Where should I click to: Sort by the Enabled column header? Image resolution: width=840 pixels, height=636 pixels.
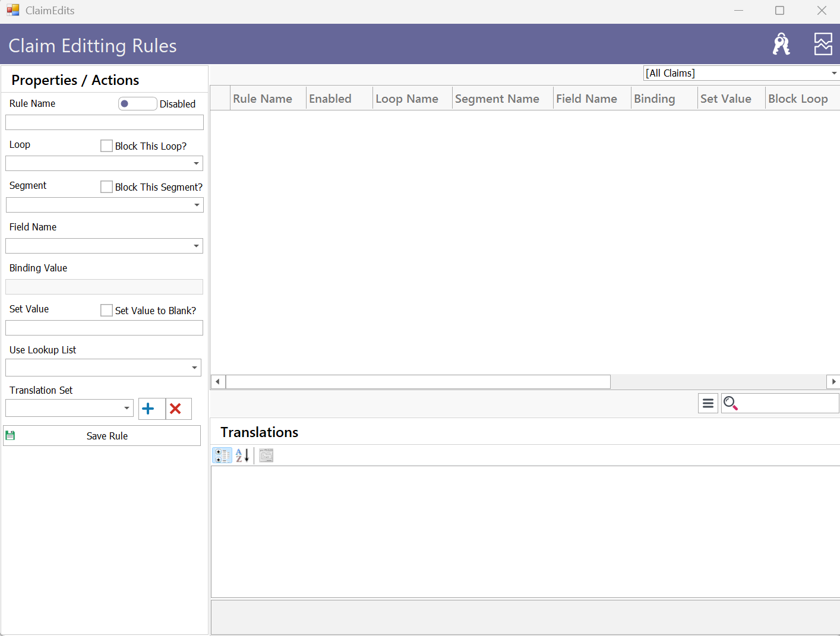340,99
